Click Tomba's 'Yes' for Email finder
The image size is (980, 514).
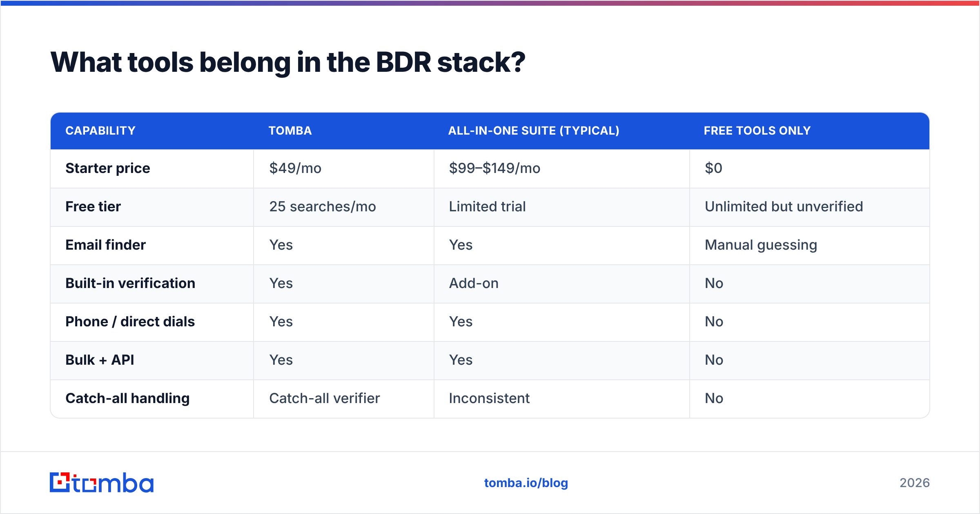point(281,245)
